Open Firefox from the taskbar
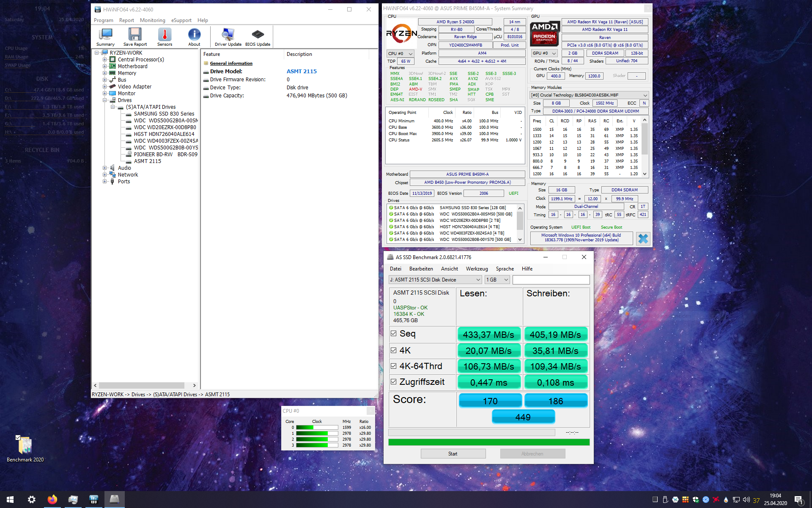The image size is (812, 508). [52, 500]
